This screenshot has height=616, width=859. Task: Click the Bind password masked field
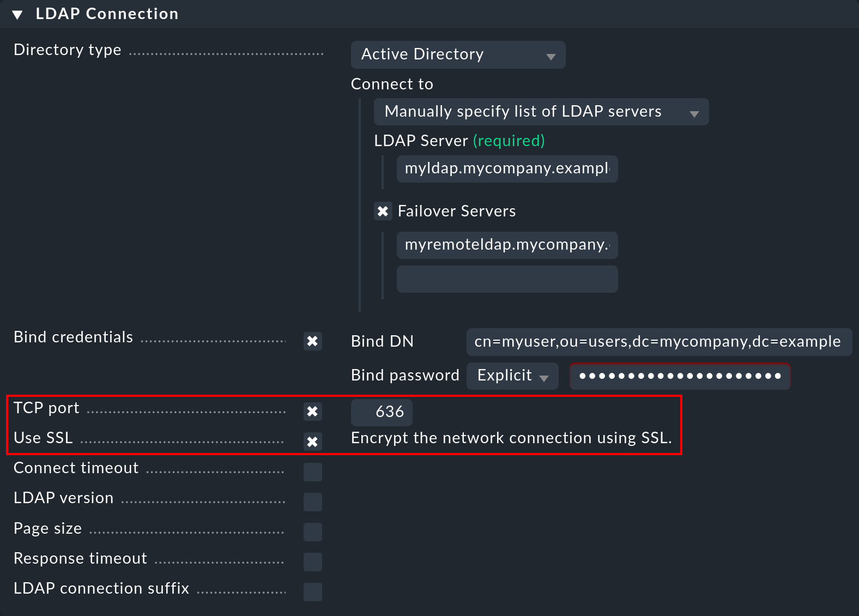tap(680, 376)
